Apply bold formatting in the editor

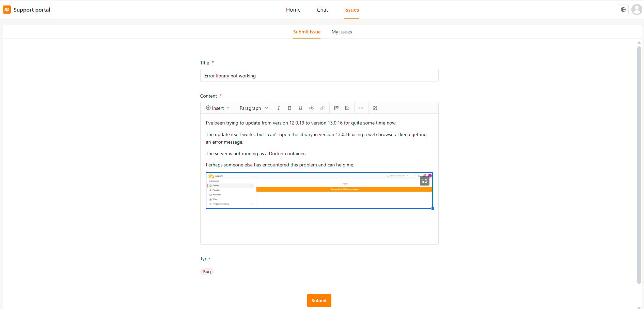click(x=289, y=108)
